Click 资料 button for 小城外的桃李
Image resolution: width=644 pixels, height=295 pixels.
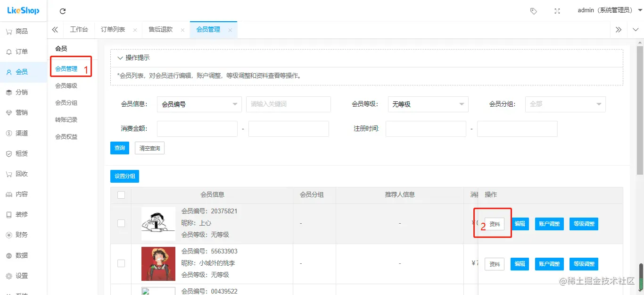[x=495, y=264]
